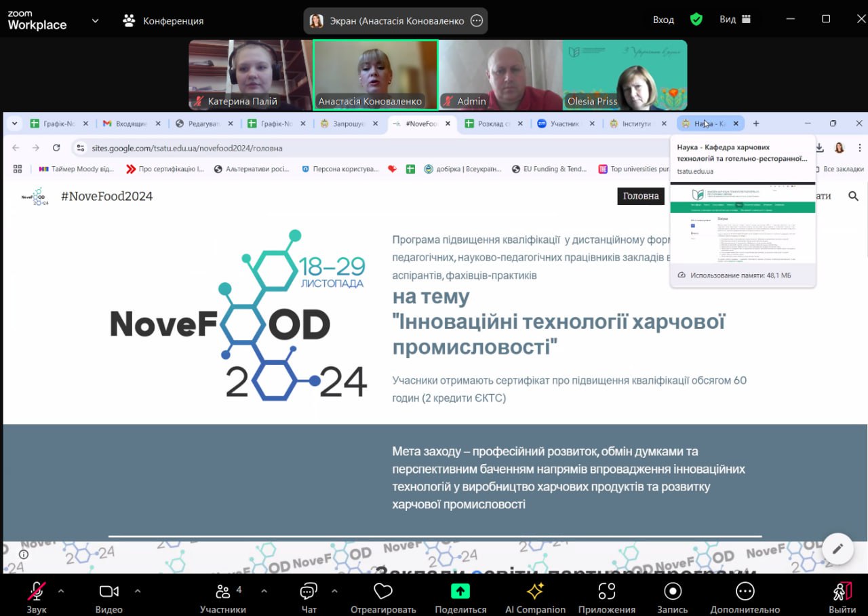This screenshot has height=616, width=868.
Task: Open the Top universities bookmark
Action: pyautogui.click(x=634, y=169)
